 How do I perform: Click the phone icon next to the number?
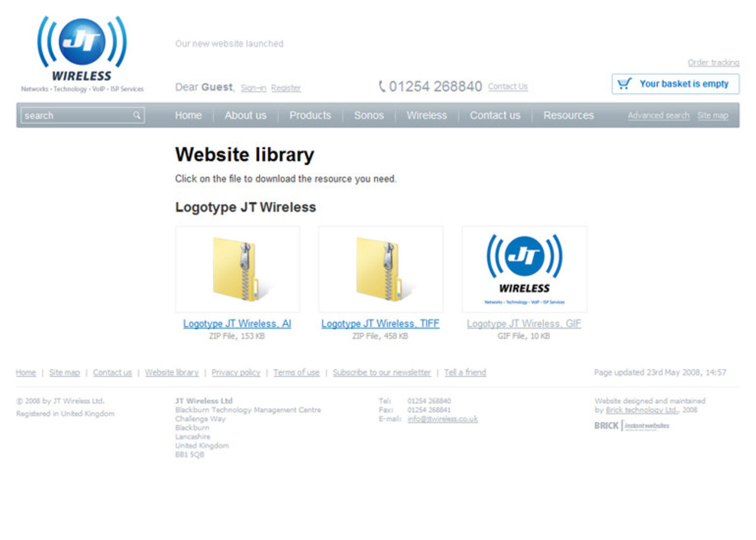coord(383,85)
